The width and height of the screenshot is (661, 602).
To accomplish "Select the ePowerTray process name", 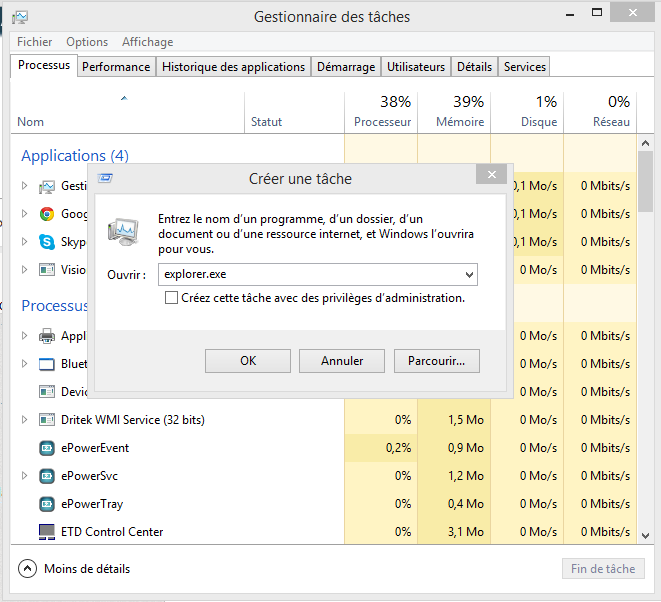I will click(92, 504).
